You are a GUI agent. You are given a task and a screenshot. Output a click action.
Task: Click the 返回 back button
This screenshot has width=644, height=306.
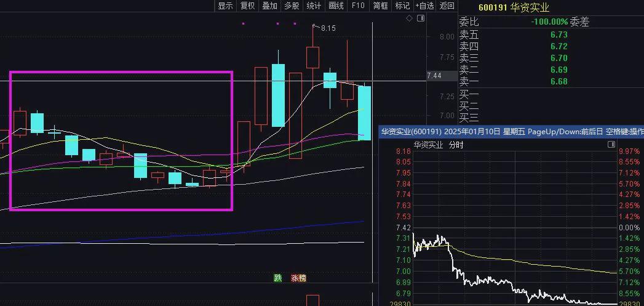(447, 6)
